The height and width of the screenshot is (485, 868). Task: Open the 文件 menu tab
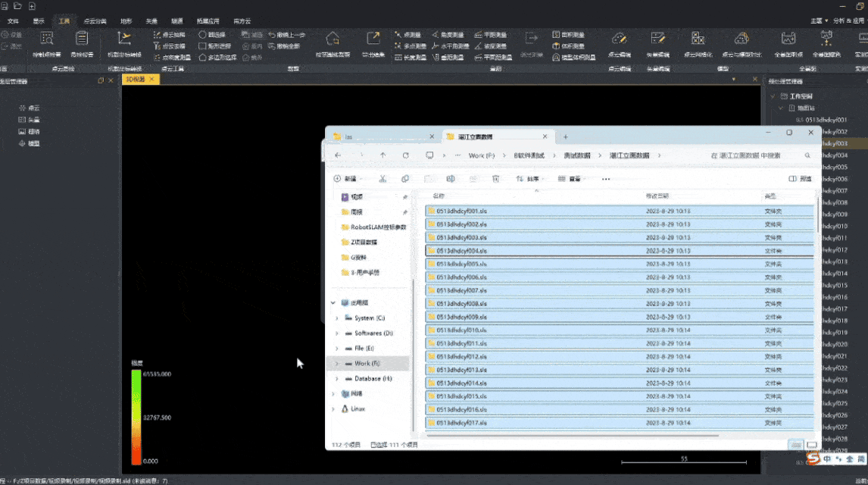click(x=13, y=21)
